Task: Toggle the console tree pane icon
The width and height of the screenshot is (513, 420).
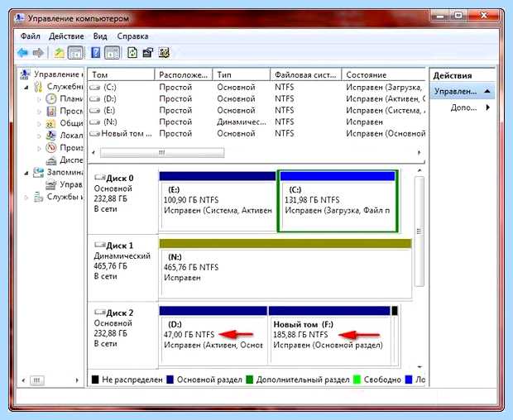Action: [x=75, y=53]
